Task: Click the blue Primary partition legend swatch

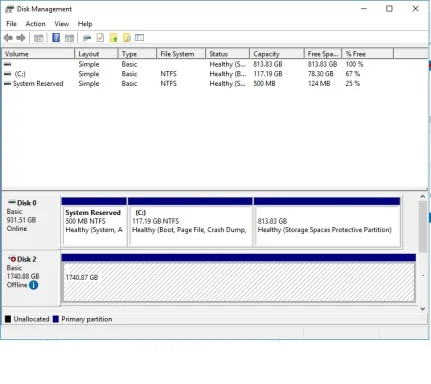Action: pyautogui.click(x=56, y=319)
